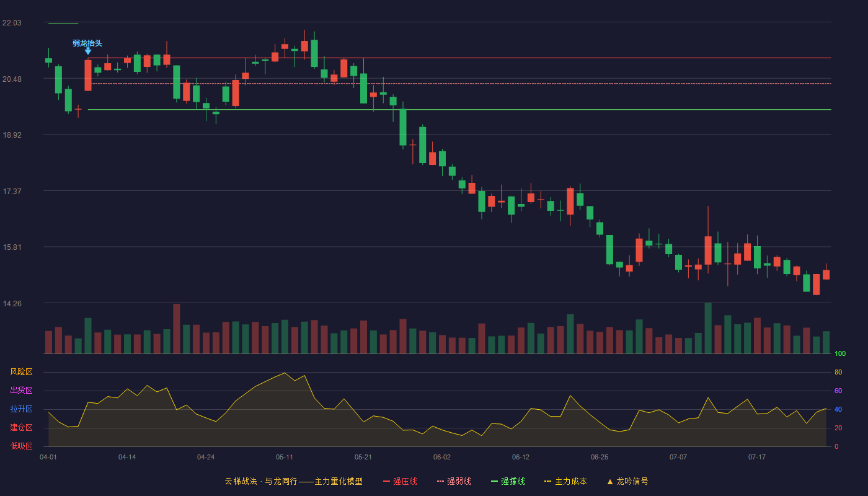Click the 05-11 date label
The width and height of the screenshot is (868, 496).
(x=285, y=457)
